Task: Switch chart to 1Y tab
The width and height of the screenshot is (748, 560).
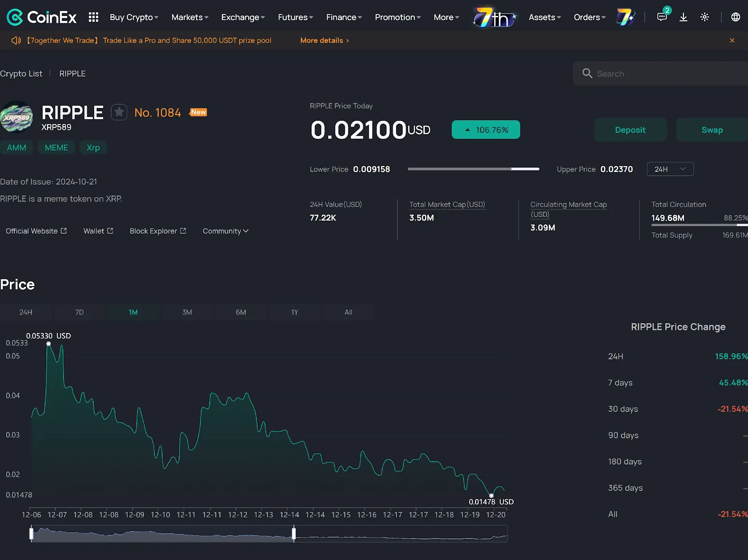Action: [295, 312]
